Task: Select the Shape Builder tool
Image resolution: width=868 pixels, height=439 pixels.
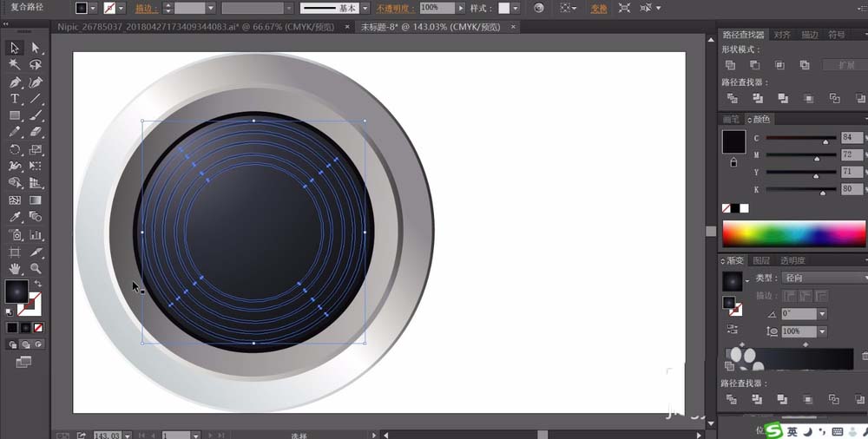Action: click(x=15, y=183)
